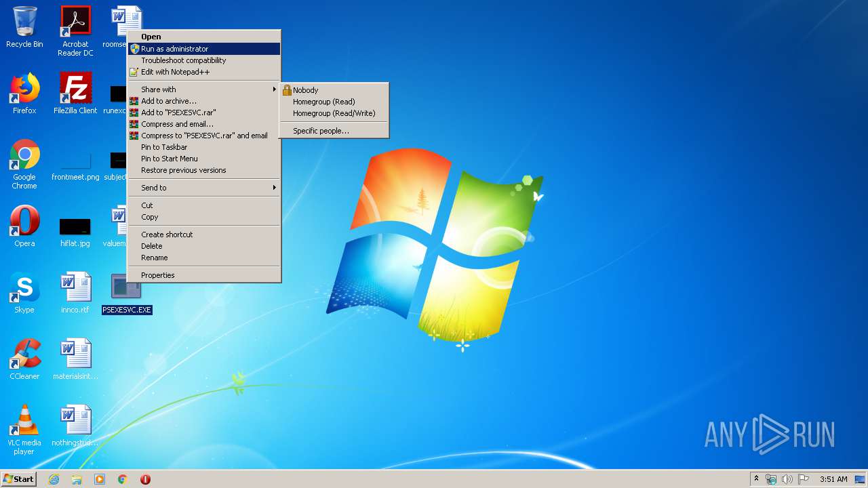
Task: Click the Show desktop button in the tray
Action: point(860,479)
